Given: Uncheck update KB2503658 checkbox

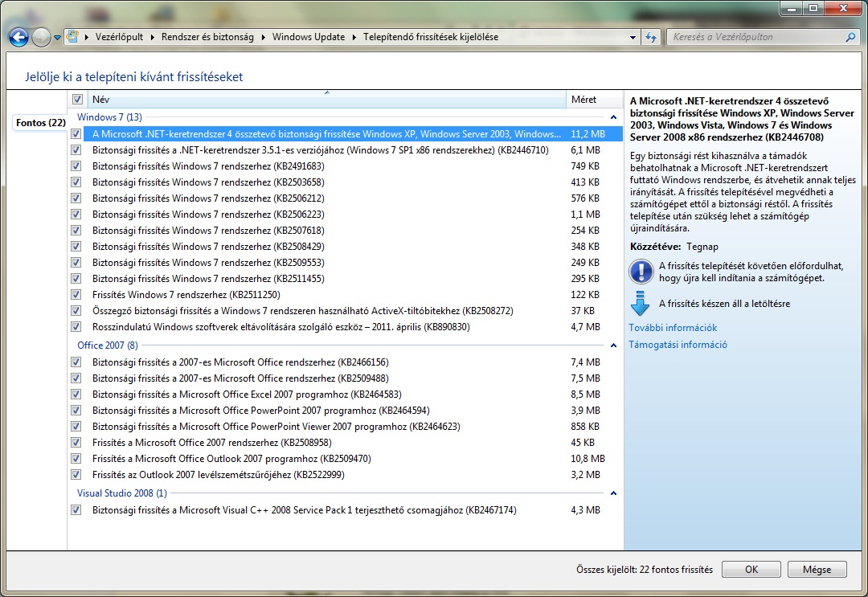Looking at the screenshot, I should pyautogui.click(x=76, y=182).
